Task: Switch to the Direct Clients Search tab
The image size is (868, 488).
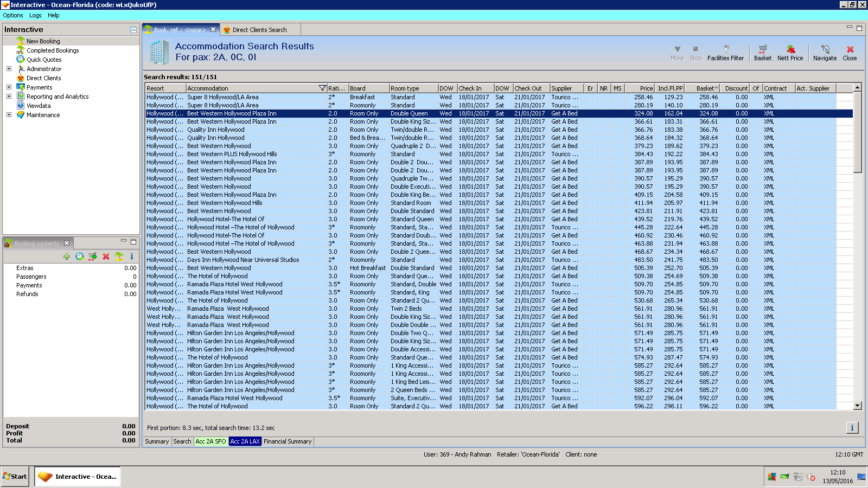Action: 259,30
